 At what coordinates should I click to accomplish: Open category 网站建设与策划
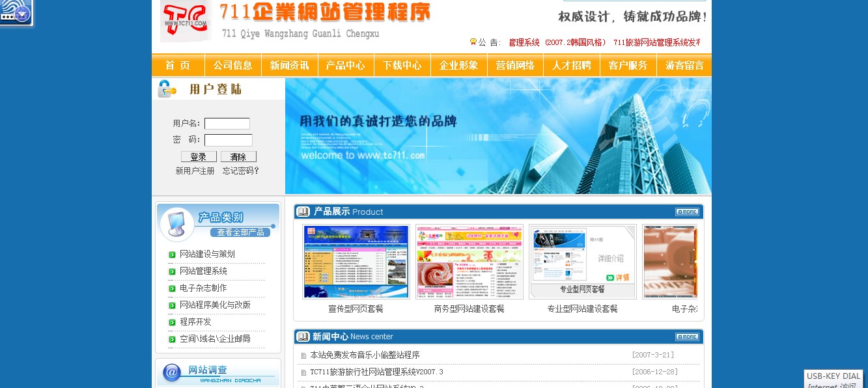[x=207, y=255]
